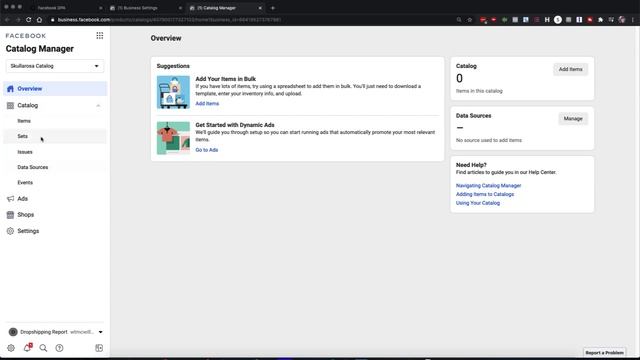The image size is (640, 360).
Task: Click the Report a Problem button
Action: pyautogui.click(x=604, y=353)
